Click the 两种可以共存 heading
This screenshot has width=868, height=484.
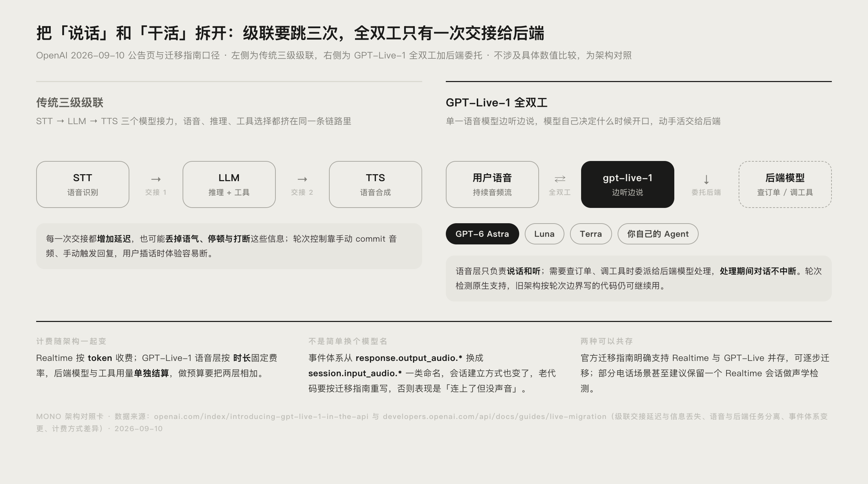[607, 341]
